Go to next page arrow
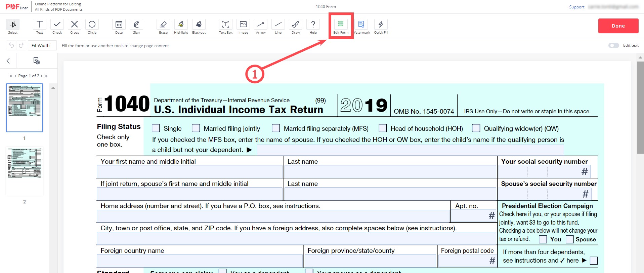The height and width of the screenshot is (273, 644). [x=41, y=76]
